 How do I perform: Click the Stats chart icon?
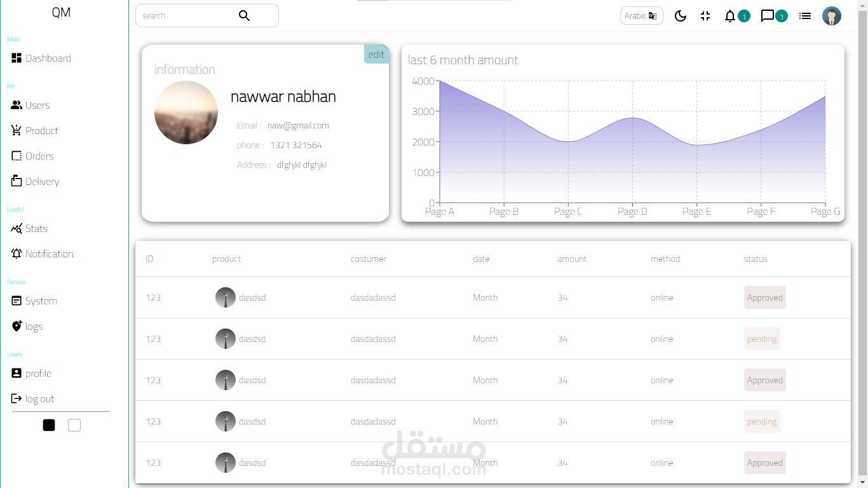point(17,228)
